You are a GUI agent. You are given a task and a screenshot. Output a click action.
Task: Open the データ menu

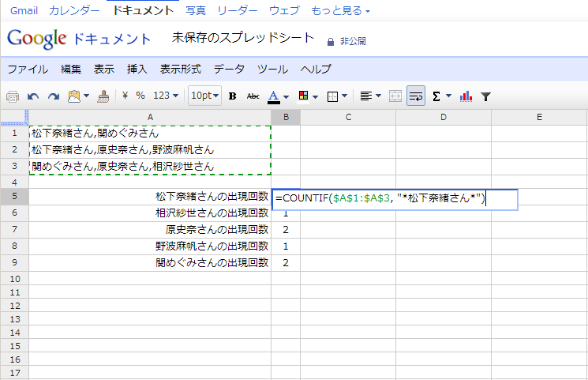pos(229,69)
